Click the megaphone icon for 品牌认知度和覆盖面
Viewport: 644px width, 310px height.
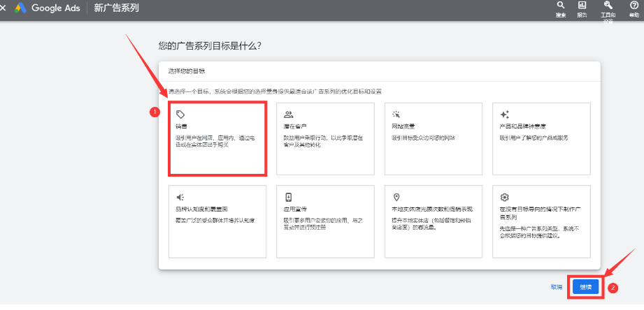(180, 197)
